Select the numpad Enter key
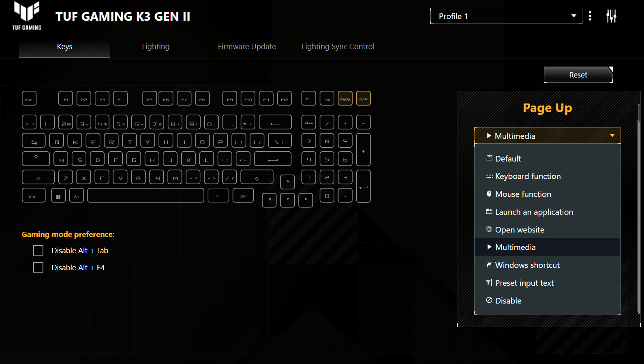 pos(364,186)
